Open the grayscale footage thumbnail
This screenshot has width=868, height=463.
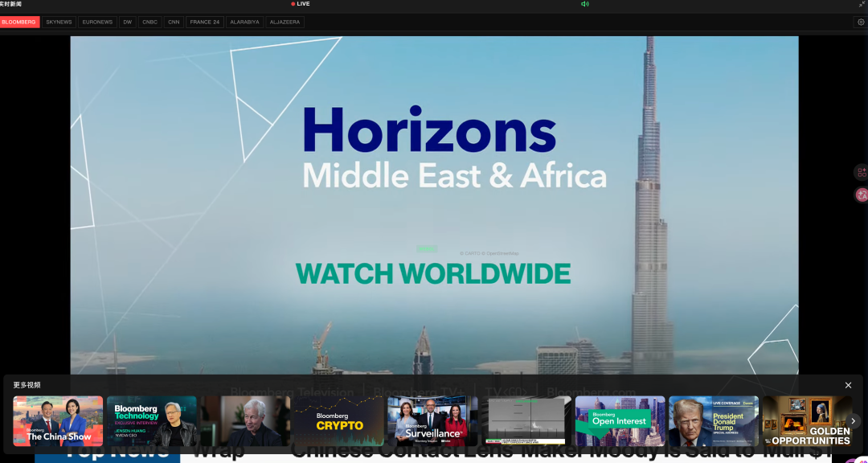[526, 421]
